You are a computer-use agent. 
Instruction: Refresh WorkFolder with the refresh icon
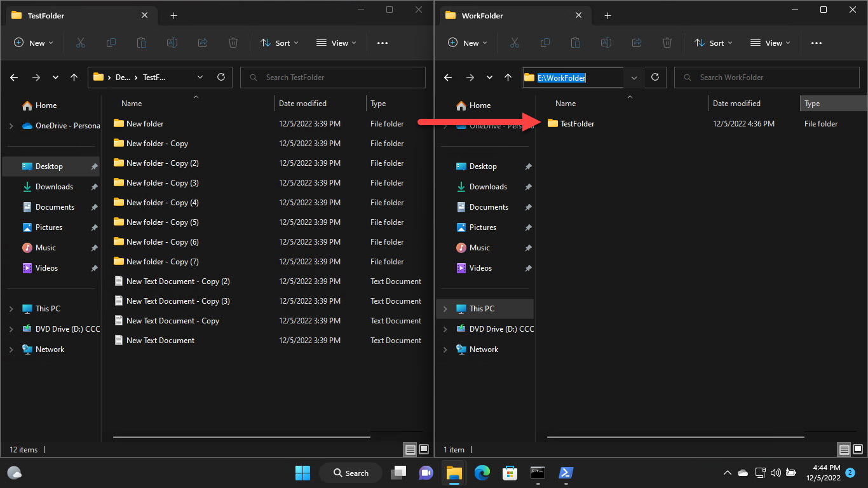click(655, 77)
